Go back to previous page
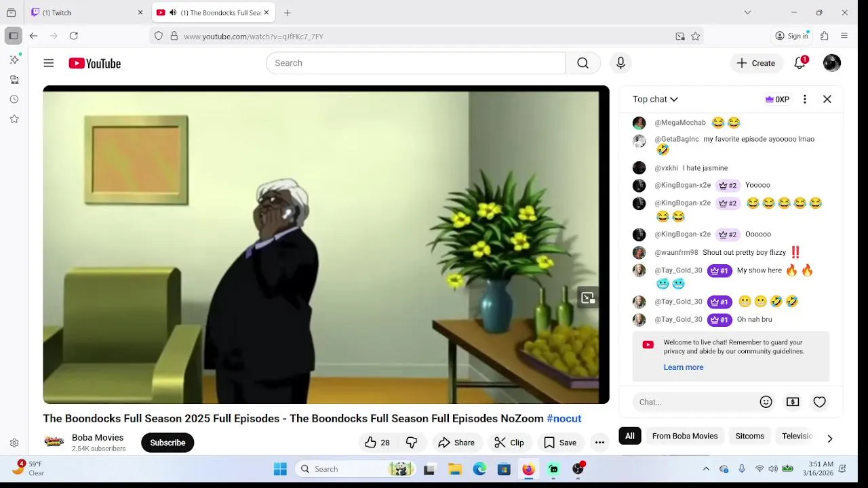The image size is (868, 488). pos(33,36)
